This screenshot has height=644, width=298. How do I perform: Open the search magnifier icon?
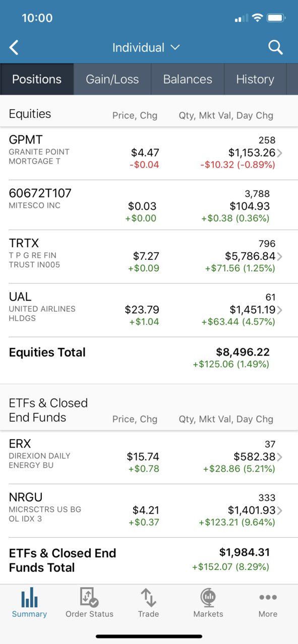[x=275, y=47]
